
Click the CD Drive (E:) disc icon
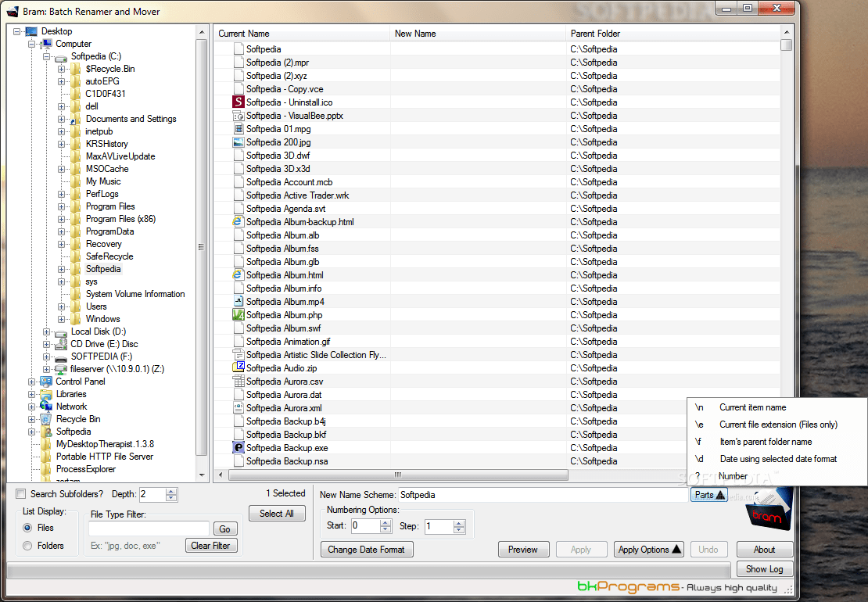coord(61,343)
